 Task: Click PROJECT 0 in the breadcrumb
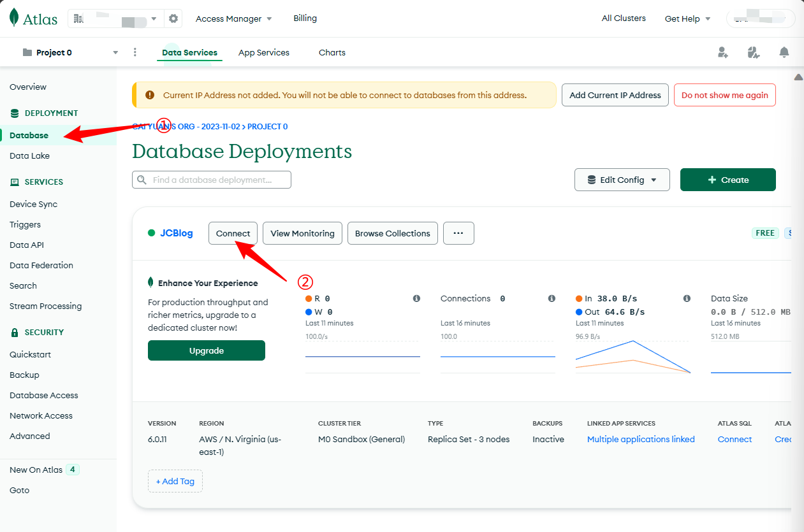tap(268, 127)
